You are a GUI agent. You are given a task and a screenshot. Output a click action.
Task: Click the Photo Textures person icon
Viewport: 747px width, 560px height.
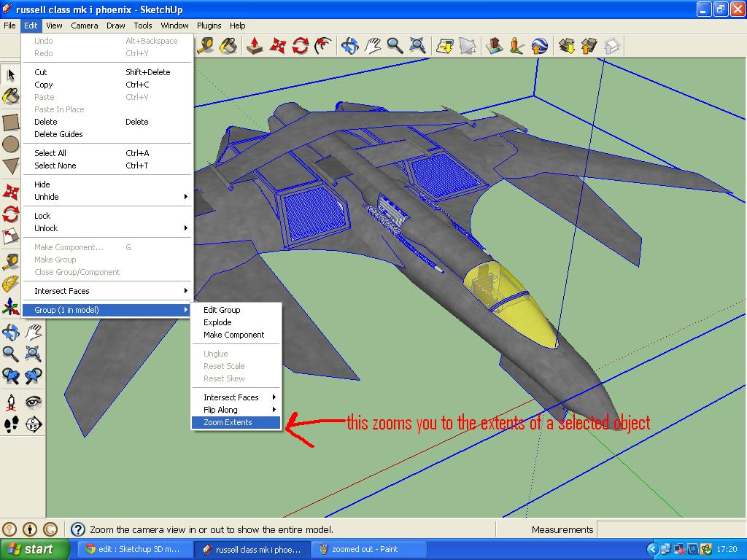(x=516, y=46)
